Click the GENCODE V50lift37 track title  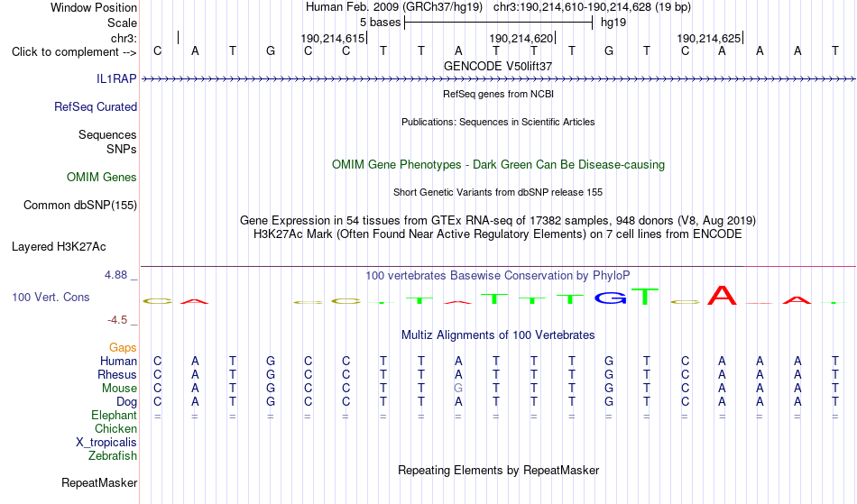tap(498, 66)
